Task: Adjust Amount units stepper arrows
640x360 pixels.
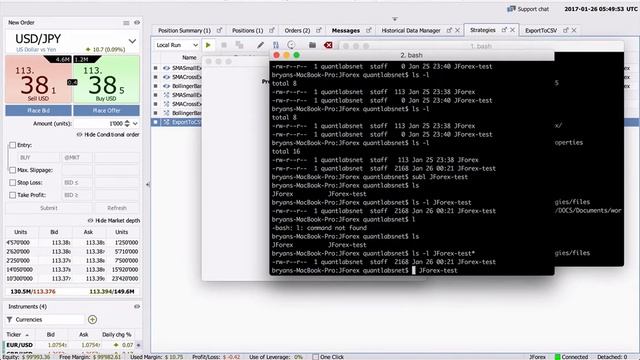Action: 127,123
